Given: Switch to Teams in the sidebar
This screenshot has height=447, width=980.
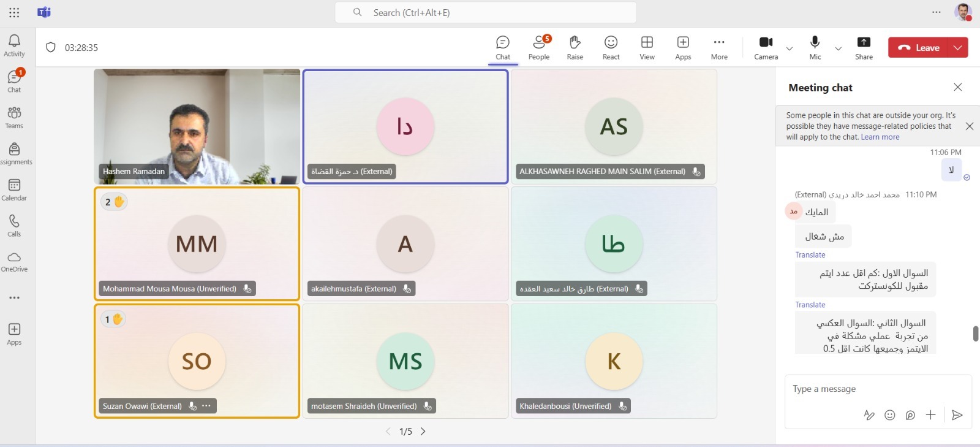Looking at the screenshot, I should tap(14, 117).
